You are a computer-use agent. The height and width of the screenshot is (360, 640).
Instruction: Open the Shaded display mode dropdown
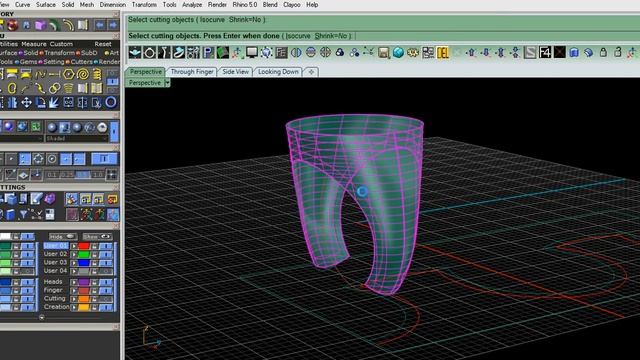pos(75,139)
